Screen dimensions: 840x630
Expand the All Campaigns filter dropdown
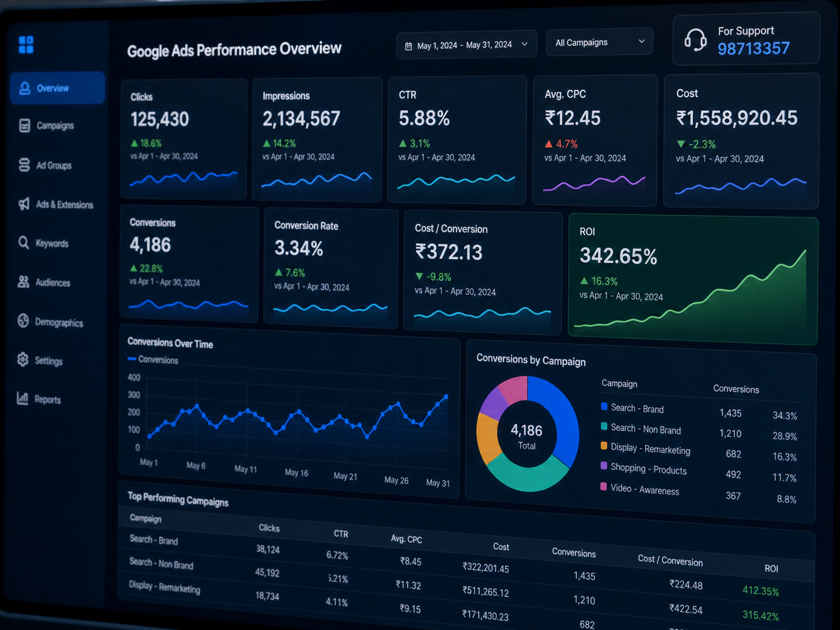[599, 42]
